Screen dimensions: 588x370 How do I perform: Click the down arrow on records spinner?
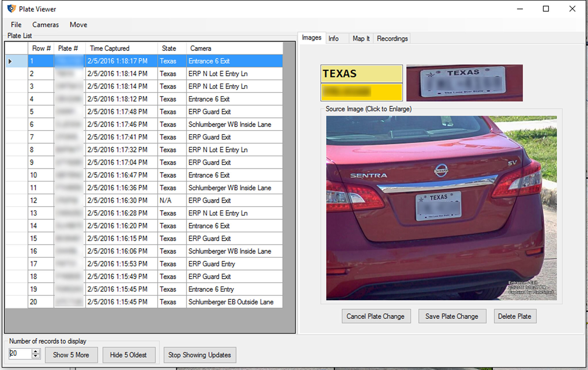pos(36,357)
